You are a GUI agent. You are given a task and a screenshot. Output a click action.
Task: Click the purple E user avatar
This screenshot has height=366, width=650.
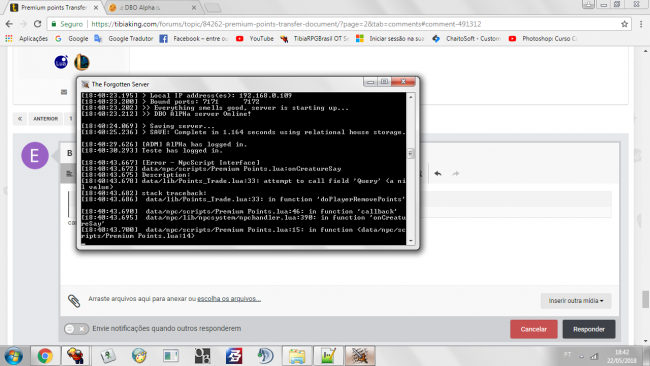pyautogui.click(x=35, y=155)
